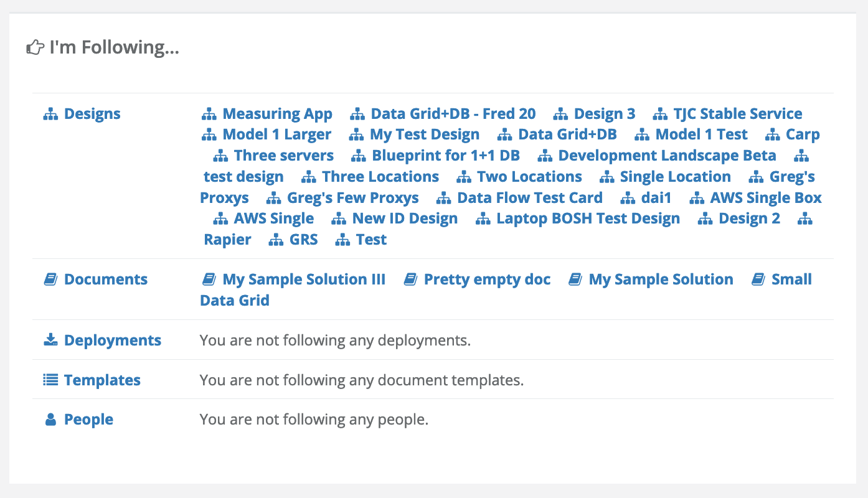
Task: Click the download icon beside Deployments heading
Action: pyautogui.click(x=50, y=341)
